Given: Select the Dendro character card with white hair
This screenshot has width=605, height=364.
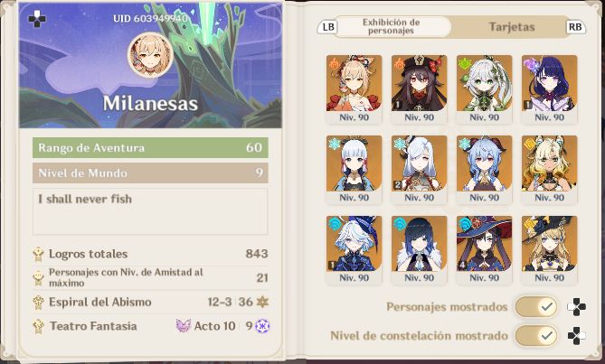Looking at the screenshot, I should point(484,89).
